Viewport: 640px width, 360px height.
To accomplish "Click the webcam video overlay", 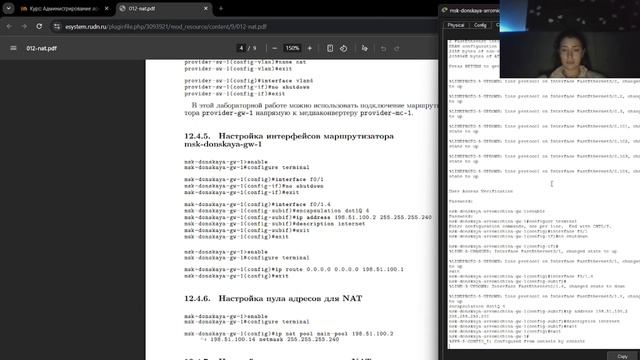I will click(570, 39).
